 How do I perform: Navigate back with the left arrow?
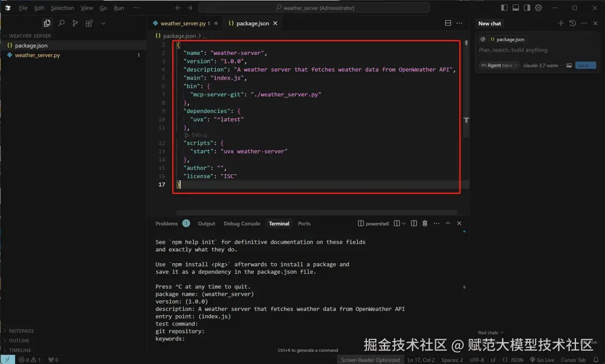tap(178, 8)
